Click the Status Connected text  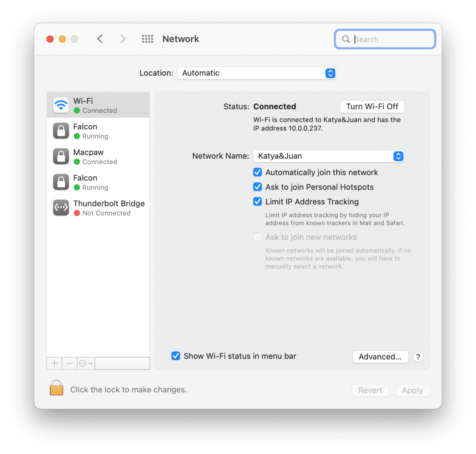tap(275, 106)
